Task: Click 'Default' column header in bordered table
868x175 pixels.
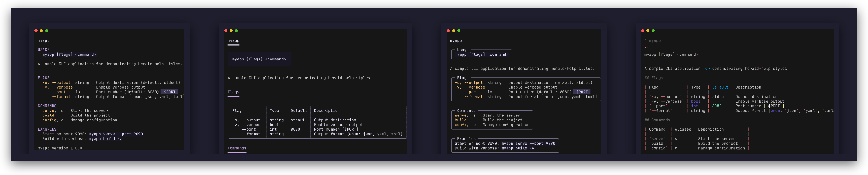Action: [x=299, y=111]
